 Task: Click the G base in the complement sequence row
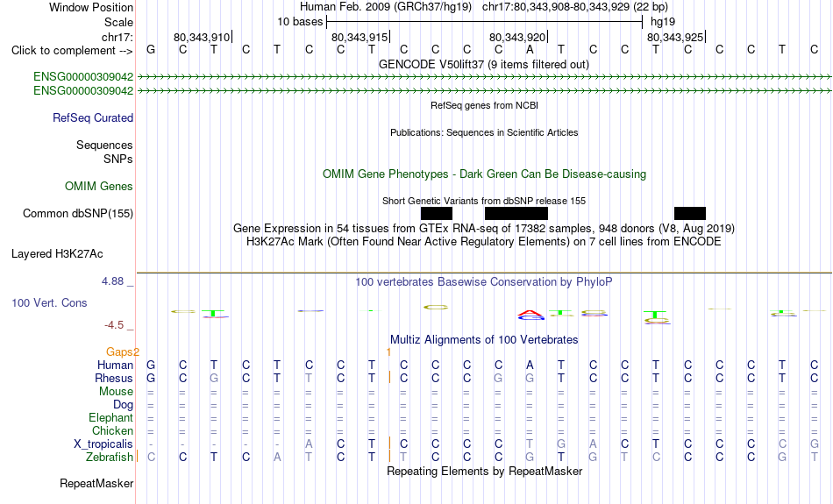point(151,49)
